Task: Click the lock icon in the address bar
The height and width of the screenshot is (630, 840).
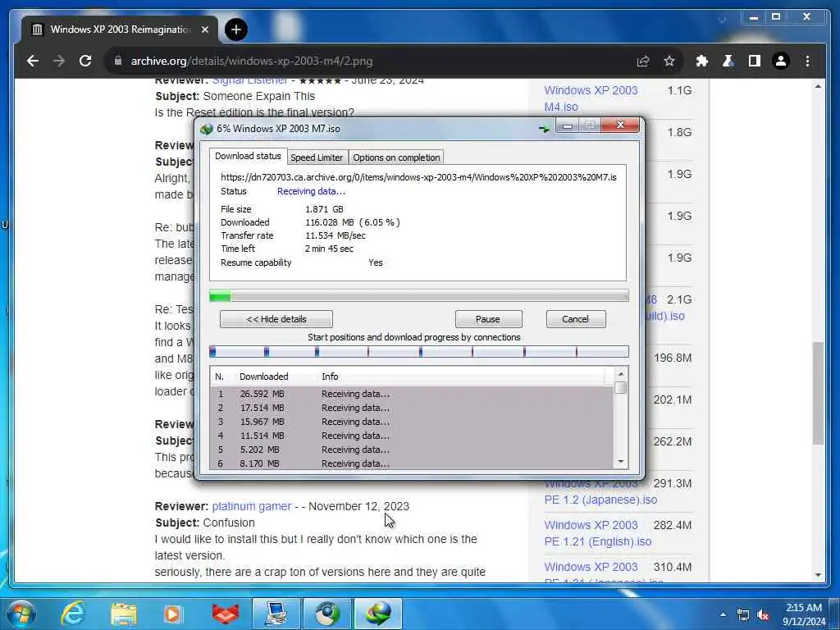Action: 118,61
